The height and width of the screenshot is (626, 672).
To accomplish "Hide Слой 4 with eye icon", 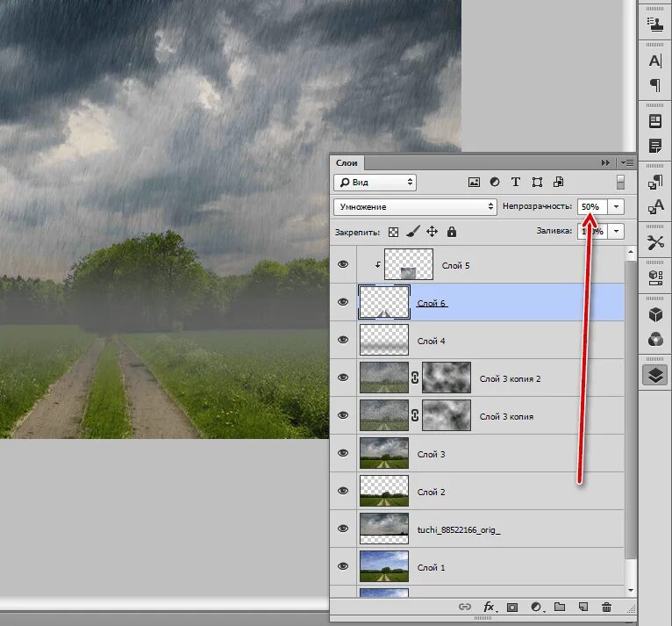I will click(343, 340).
